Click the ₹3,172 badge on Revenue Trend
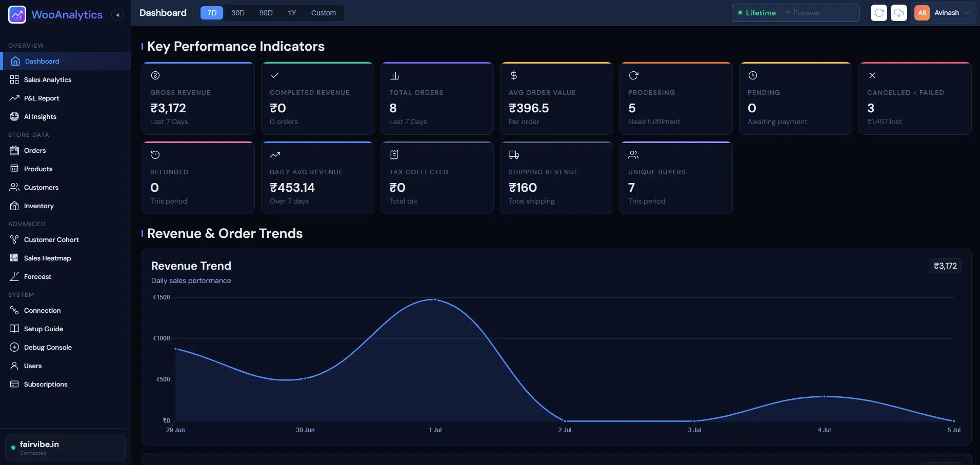This screenshot has width=980, height=465. click(945, 266)
